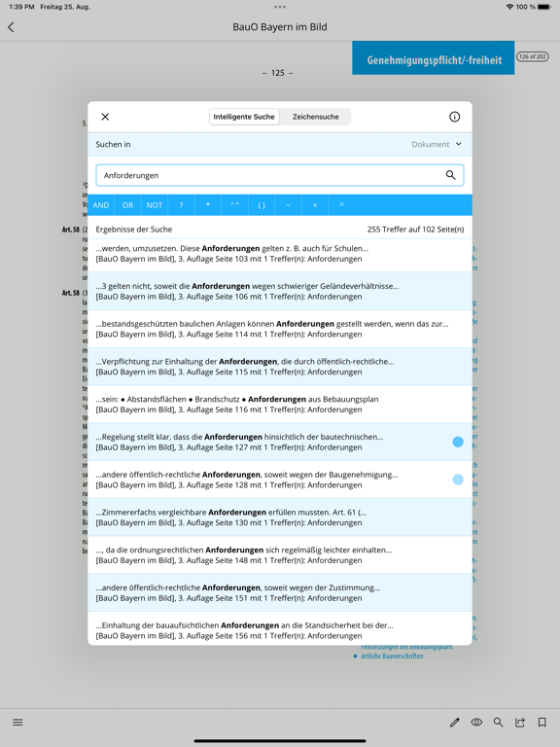Open result on Seite 116

[x=280, y=404]
